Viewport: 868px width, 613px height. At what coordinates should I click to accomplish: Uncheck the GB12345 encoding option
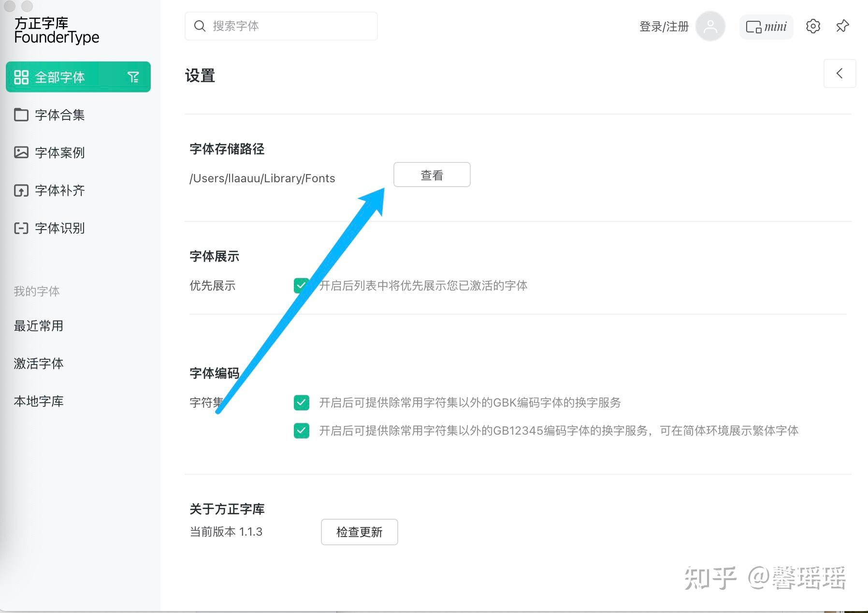[302, 431]
